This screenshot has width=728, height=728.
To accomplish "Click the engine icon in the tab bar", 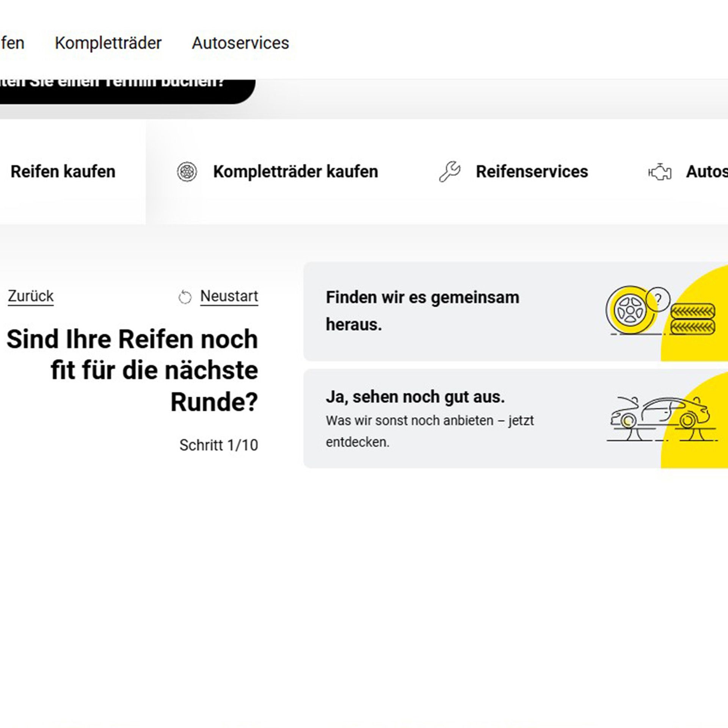I will tap(660, 173).
